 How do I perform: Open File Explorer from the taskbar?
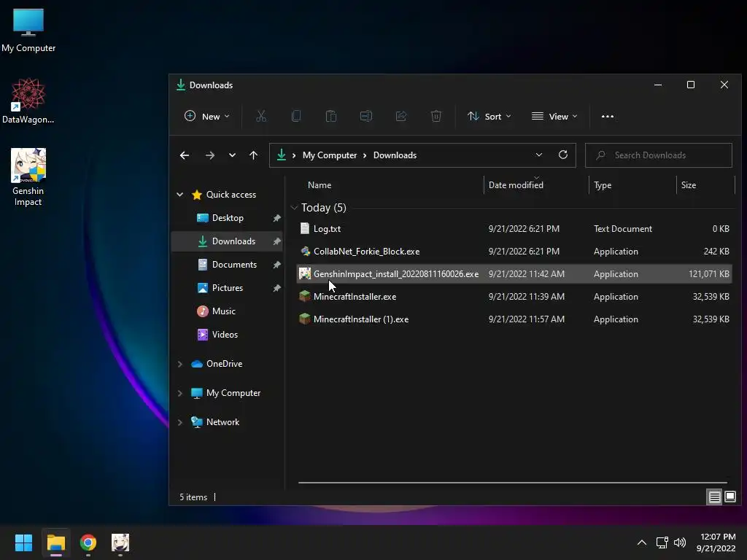(55, 542)
